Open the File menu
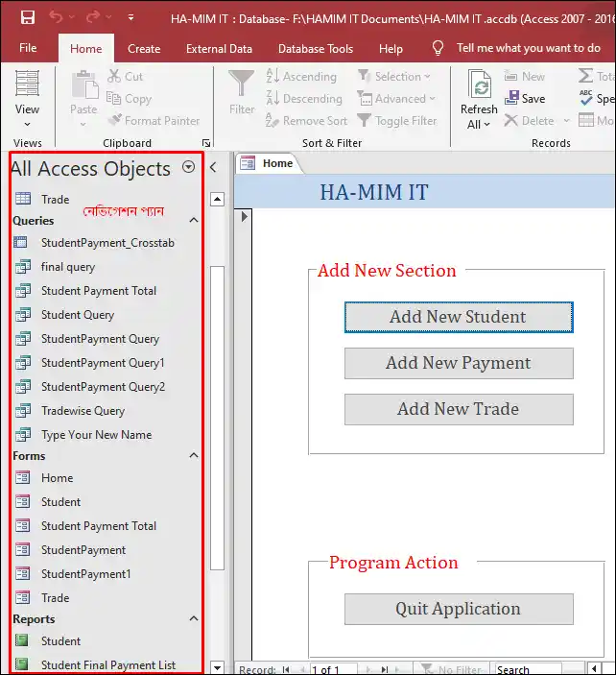This screenshot has width=616, height=675. 28,48
